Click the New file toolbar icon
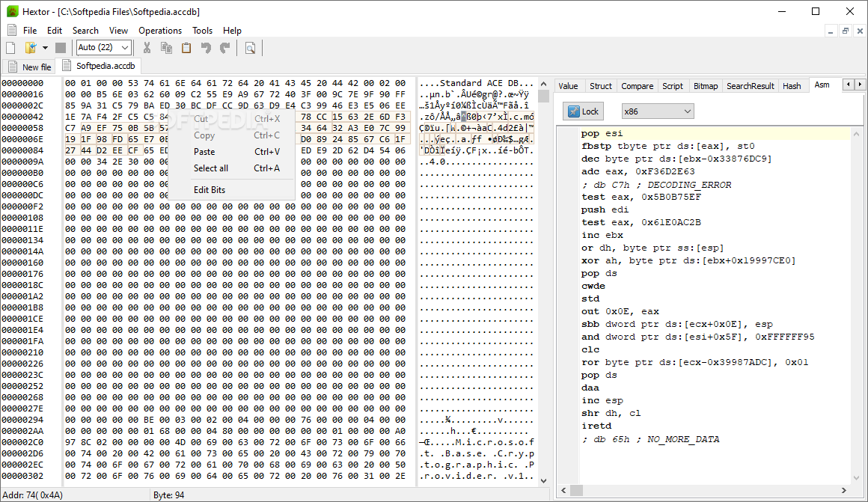 pyautogui.click(x=10, y=48)
